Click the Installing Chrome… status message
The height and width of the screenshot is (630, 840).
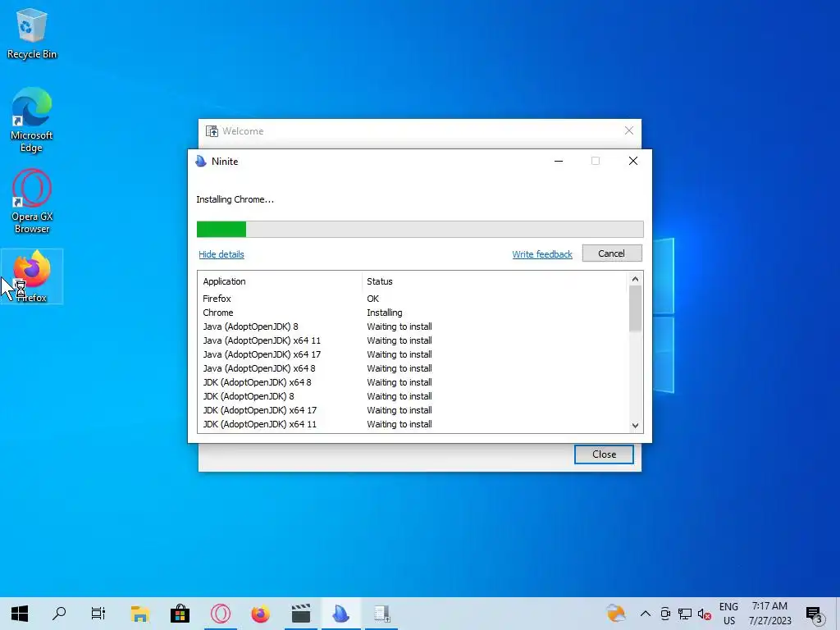(235, 199)
